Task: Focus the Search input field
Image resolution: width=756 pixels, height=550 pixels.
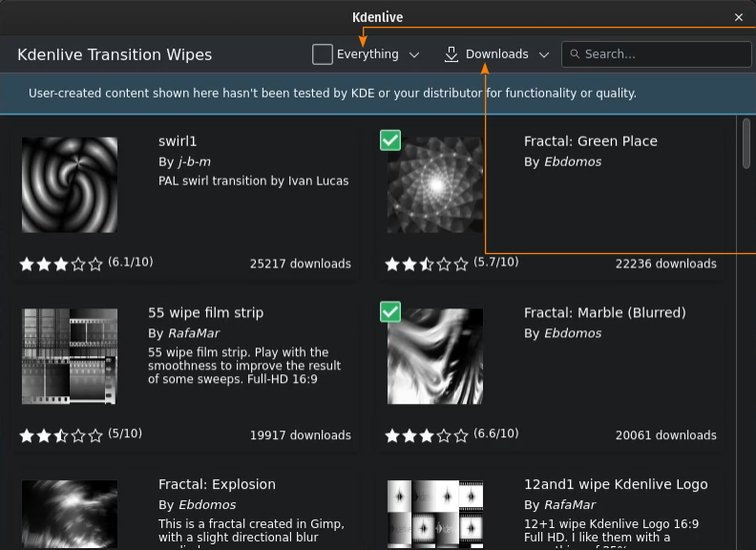Action: click(656, 54)
